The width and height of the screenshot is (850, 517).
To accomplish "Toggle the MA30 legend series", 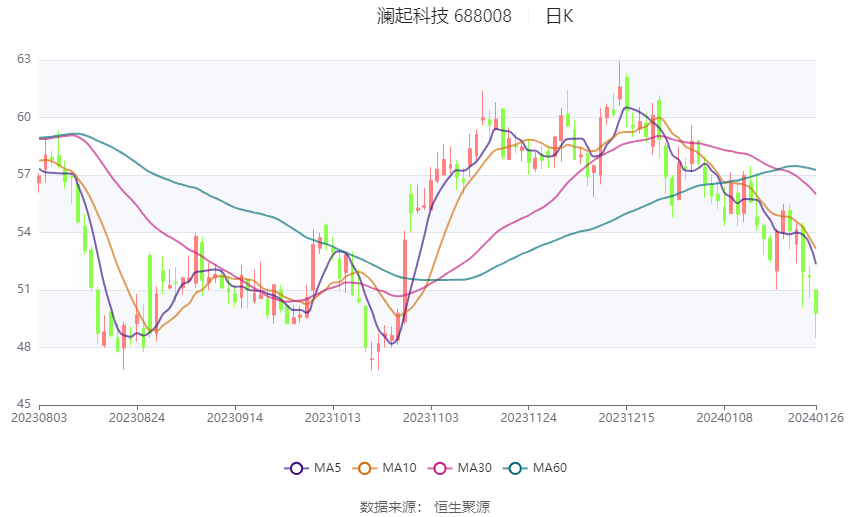I will pos(460,468).
